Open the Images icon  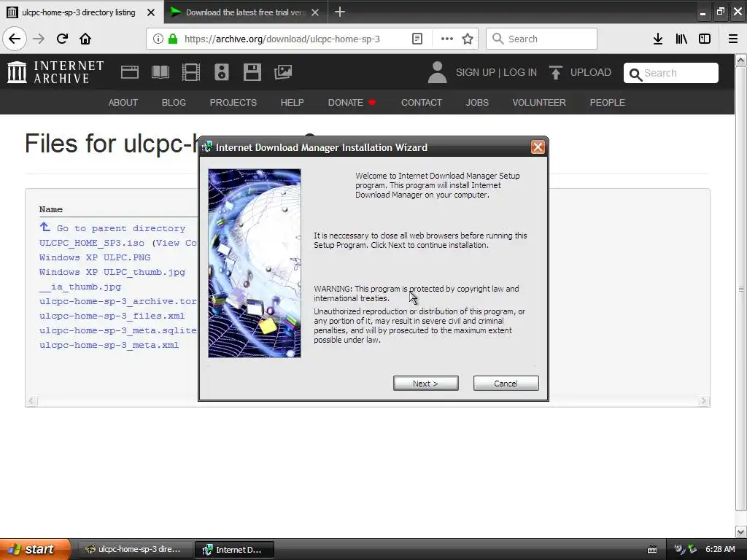point(283,72)
